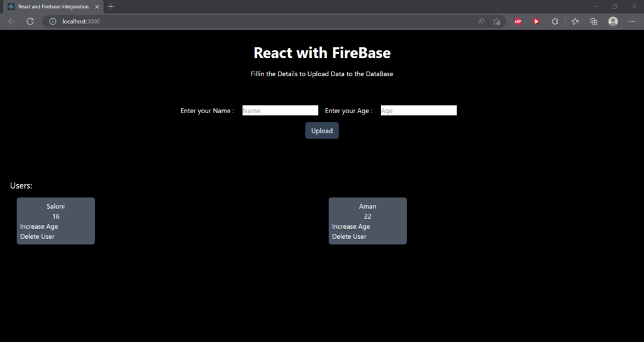Open the browser profile avatar

[613, 21]
